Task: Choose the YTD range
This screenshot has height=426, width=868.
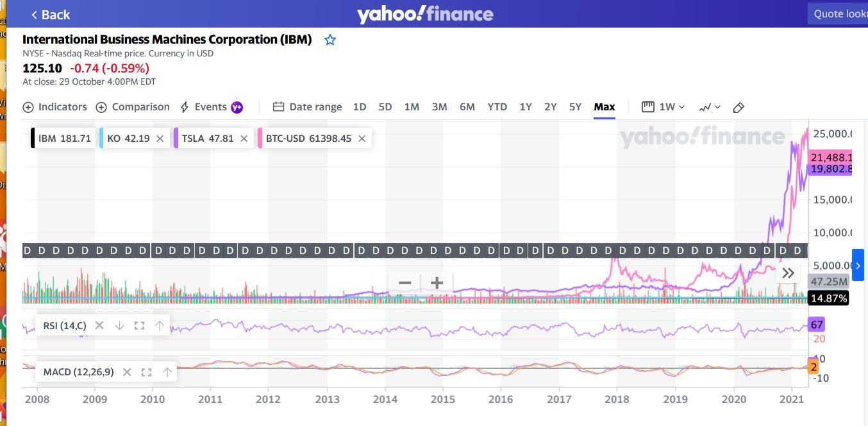Action: [497, 107]
